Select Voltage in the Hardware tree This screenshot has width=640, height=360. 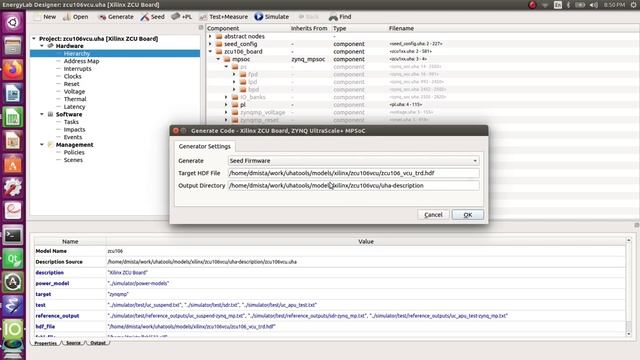[x=74, y=91]
